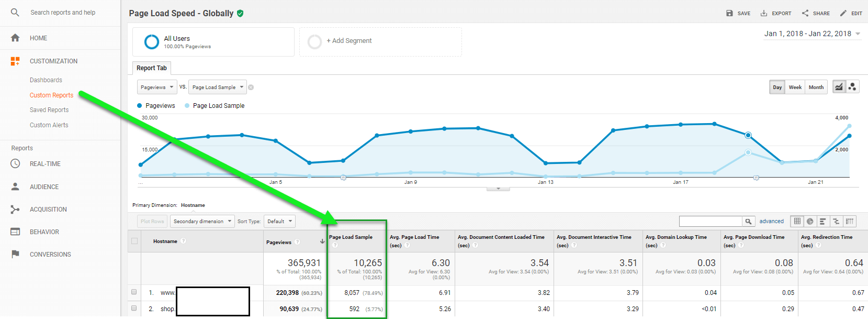
Task: Click the All Users segment card
Action: pyautogui.click(x=213, y=42)
